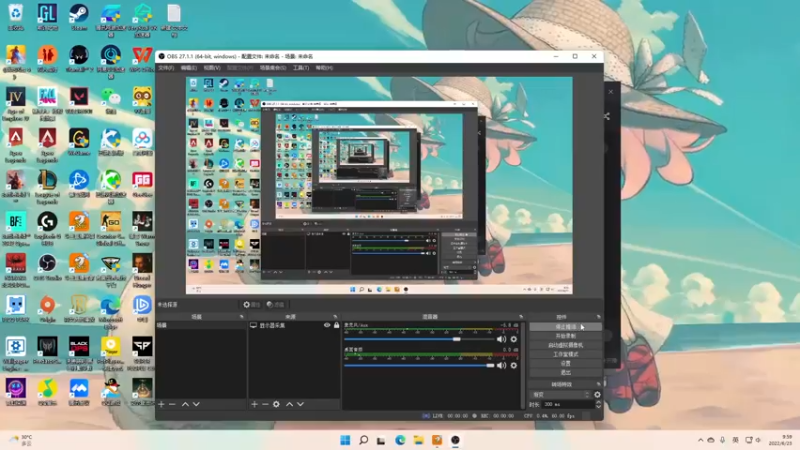This screenshot has width=800, height=450.
Task: Move source down in the Sources panel
Action: (300, 404)
